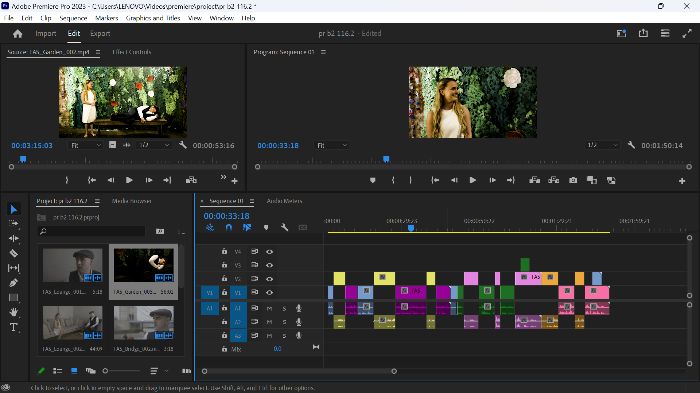Click Extract button in Program Monitor
700x393 pixels.
[x=554, y=180]
